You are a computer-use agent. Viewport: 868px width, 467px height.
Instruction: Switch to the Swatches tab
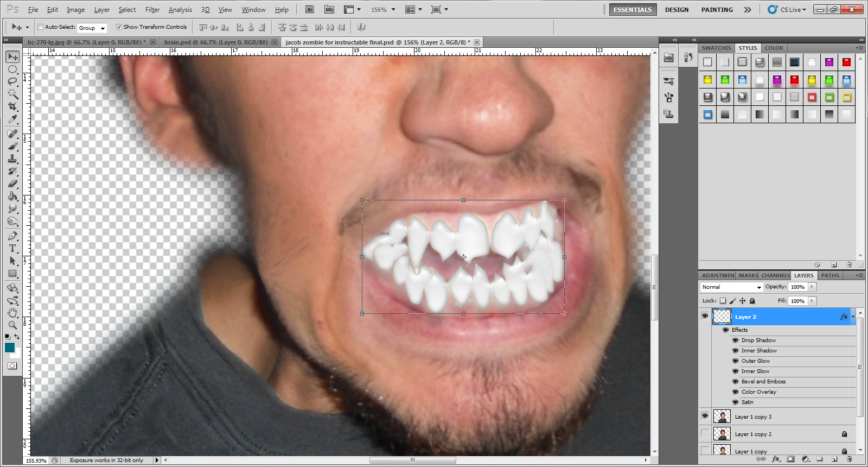(716, 48)
